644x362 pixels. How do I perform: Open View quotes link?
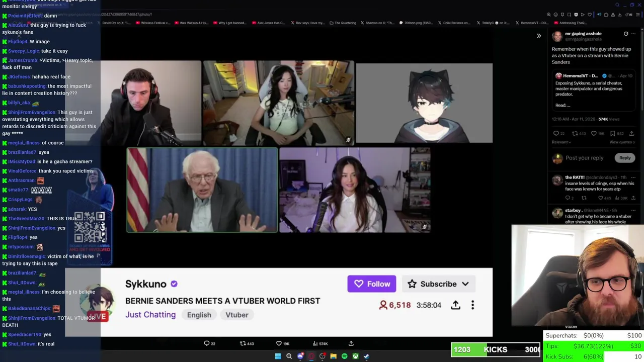pyautogui.click(x=622, y=142)
